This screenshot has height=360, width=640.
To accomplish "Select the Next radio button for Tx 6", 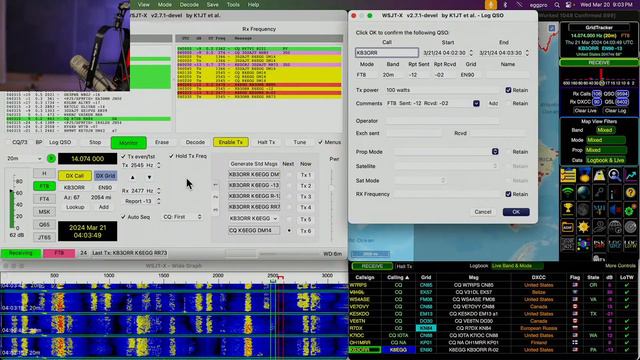I will tap(289, 231).
